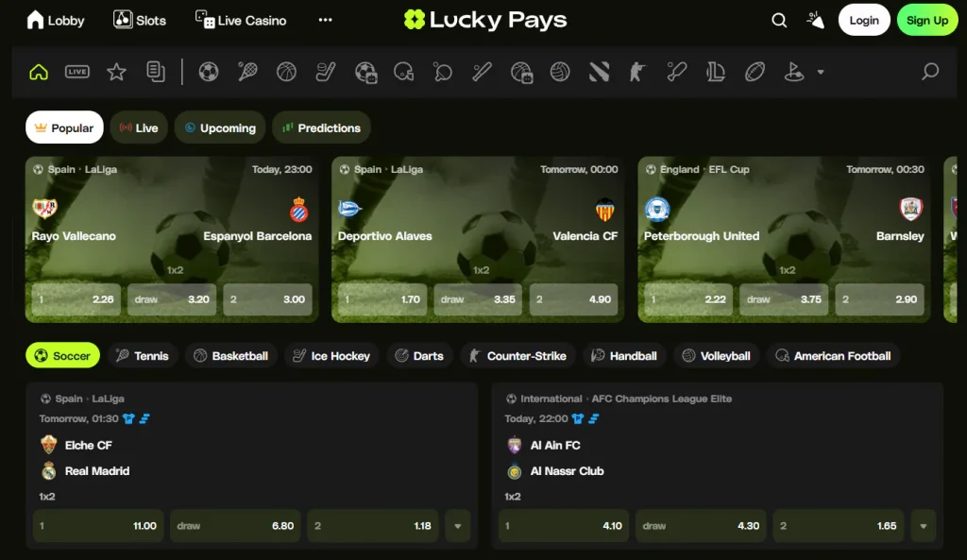Select the League of Legends icon
Screen dimensions: 967x560
[716, 72]
